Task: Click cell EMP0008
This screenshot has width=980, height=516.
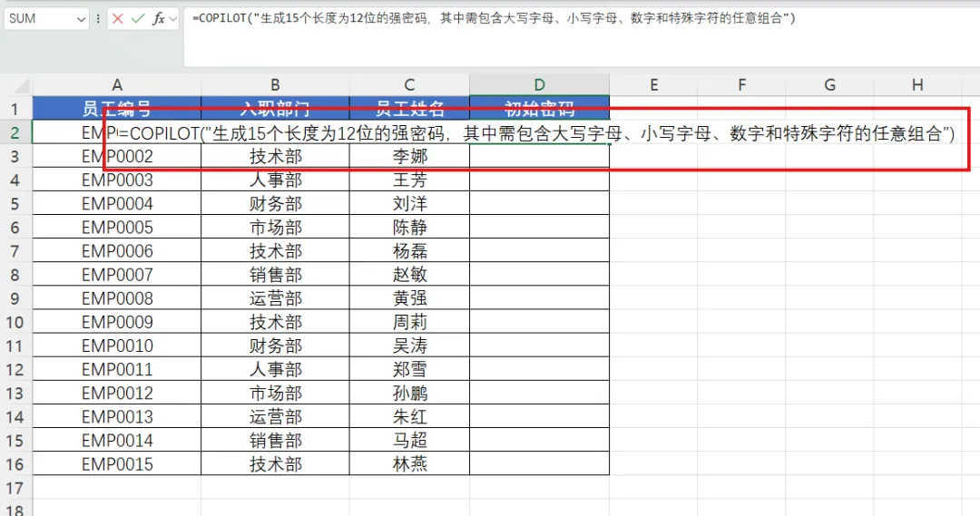Action: coord(117,298)
